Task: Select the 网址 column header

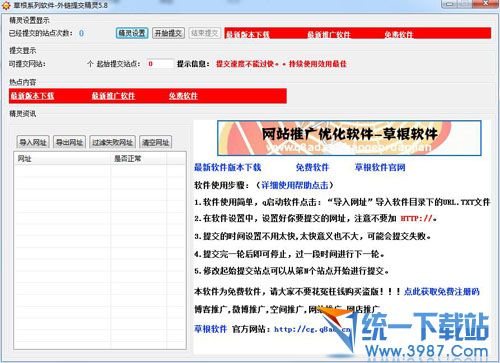Action: coord(62,159)
